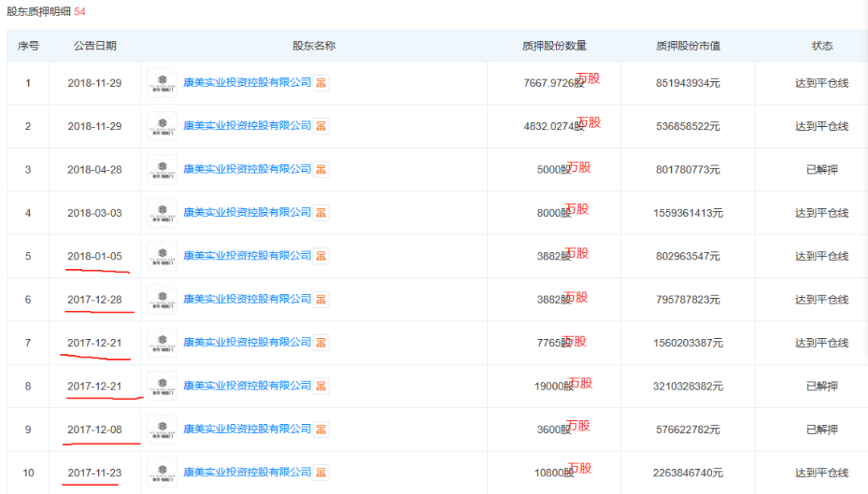
Task: Click the market value 802963547元
Action: pos(688,256)
